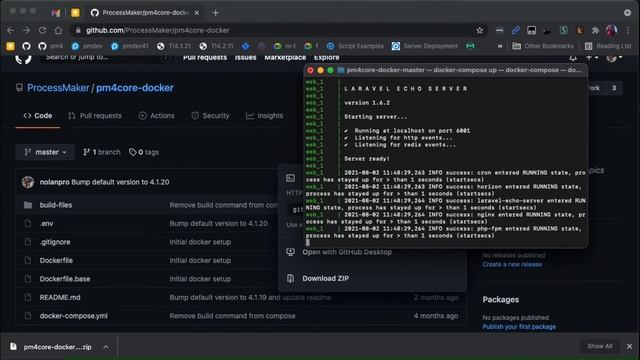The height and width of the screenshot is (360, 640).
Task: Switch to the Security tab
Action: coord(211,116)
